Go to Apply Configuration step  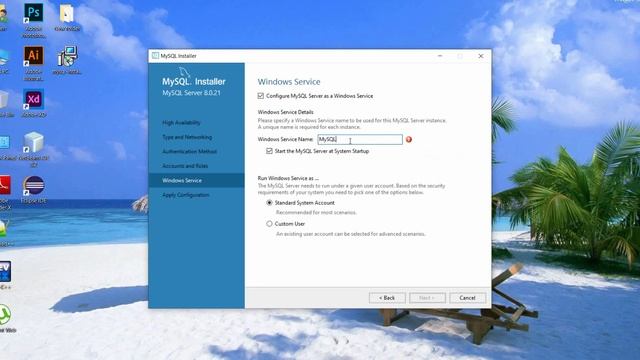(186, 195)
